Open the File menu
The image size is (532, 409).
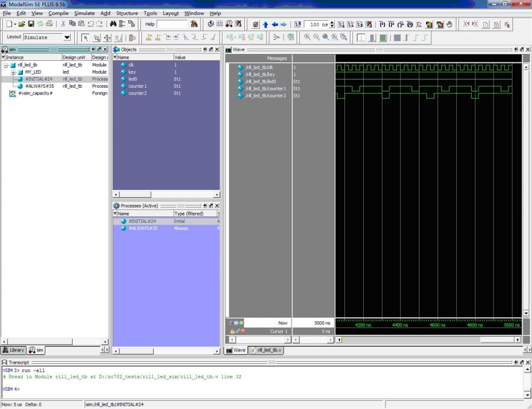[x=7, y=13]
